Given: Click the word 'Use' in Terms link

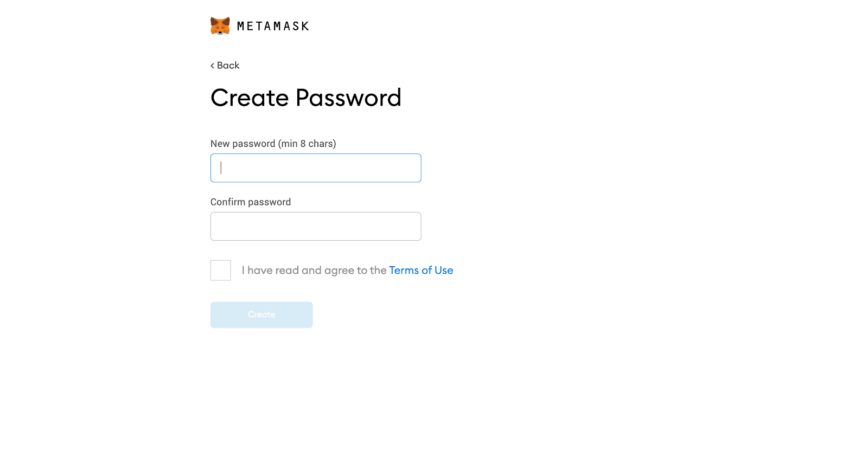Looking at the screenshot, I should 444,271.
